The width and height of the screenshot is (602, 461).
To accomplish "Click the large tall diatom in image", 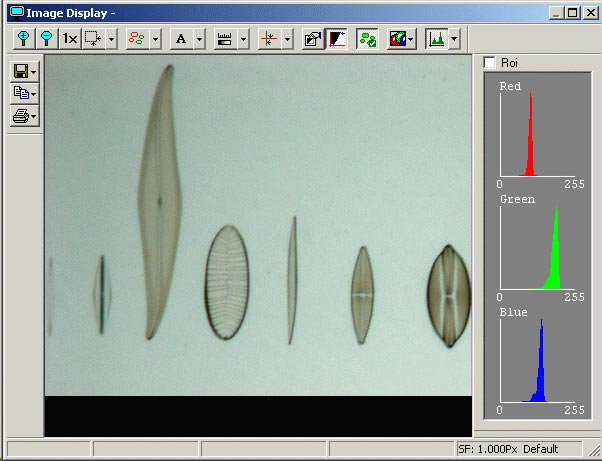I will pyautogui.click(x=158, y=200).
